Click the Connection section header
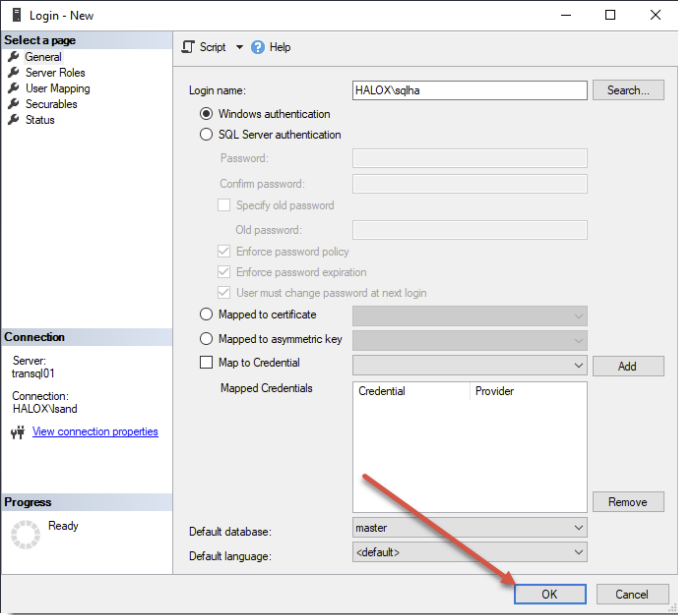This screenshot has width=678, height=615. click(86, 337)
